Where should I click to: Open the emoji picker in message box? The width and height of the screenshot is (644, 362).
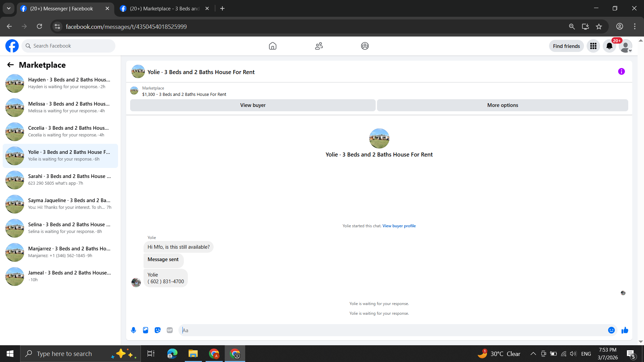[611, 330]
